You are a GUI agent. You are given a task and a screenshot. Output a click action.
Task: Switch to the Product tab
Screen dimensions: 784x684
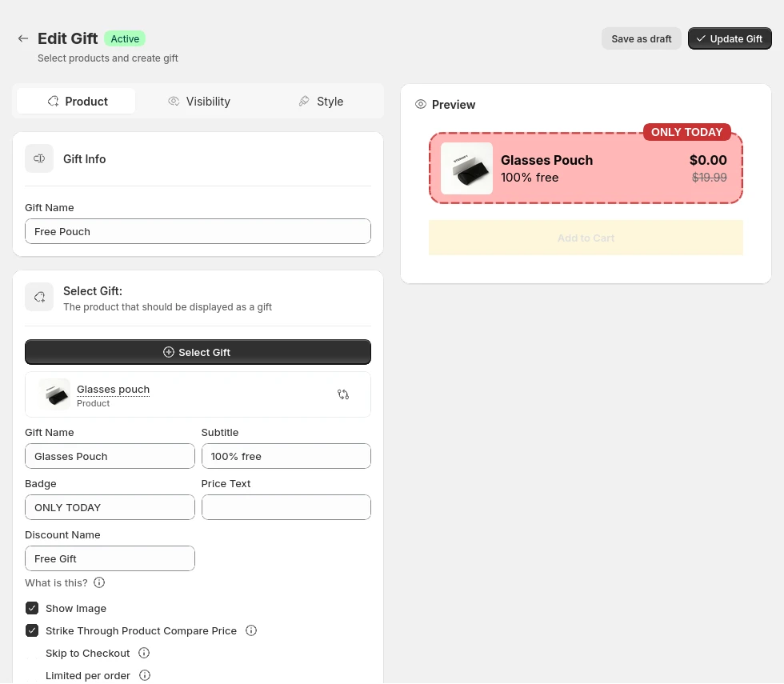pyautogui.click(x=76, y=102)
